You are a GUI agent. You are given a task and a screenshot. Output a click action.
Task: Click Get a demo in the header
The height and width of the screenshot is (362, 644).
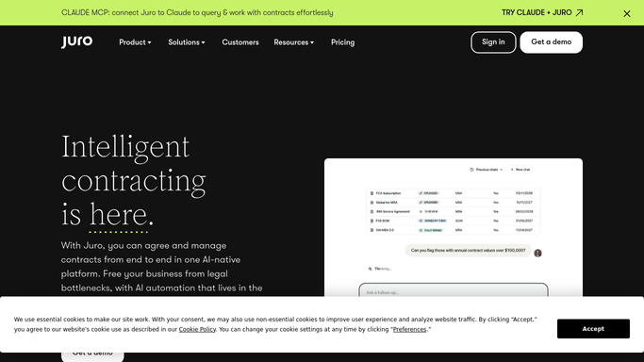[x=551, y=42]
